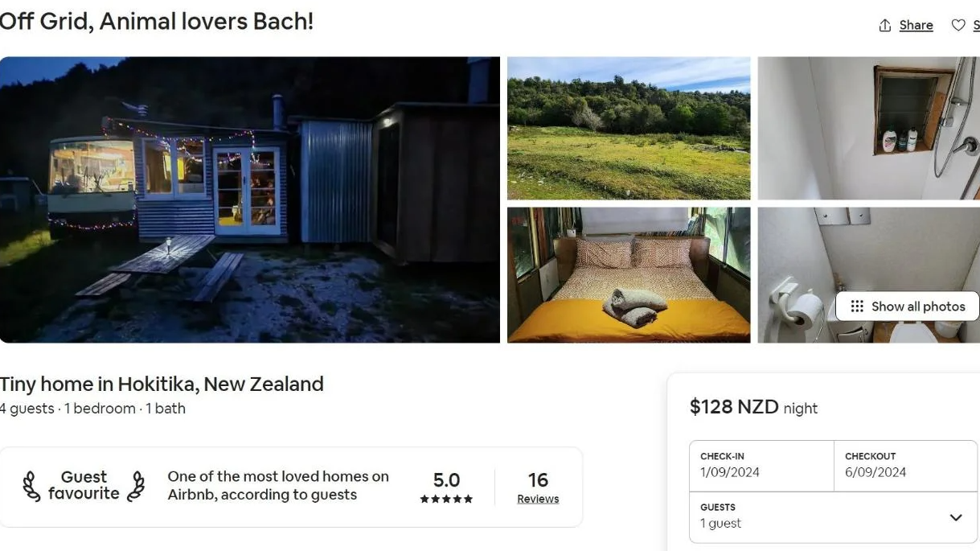Expand the Guests dropdown chevron arrow
This screenshot has width=980, height=551.
[956, 517]
